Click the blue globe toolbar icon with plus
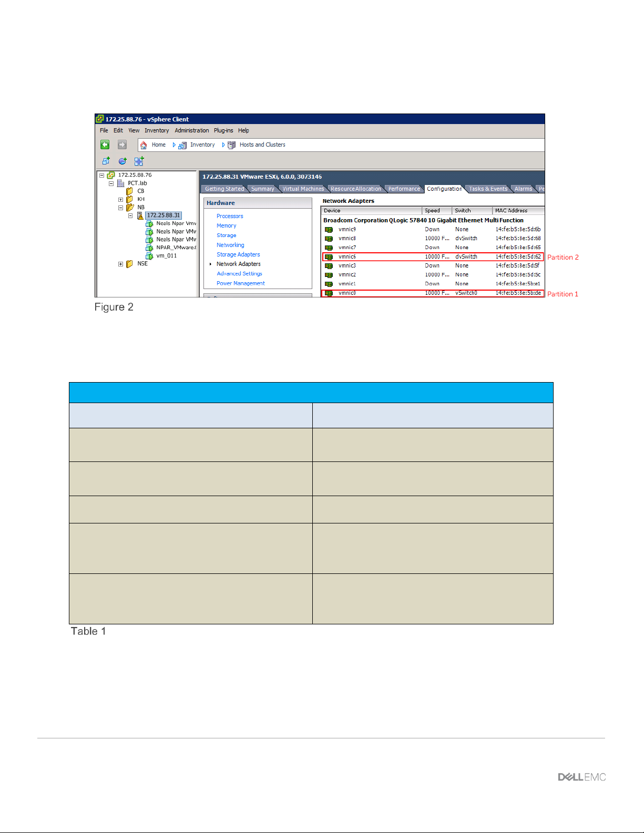Image resolution: width=644 pixels, height=833 pixels. point(122,161)
